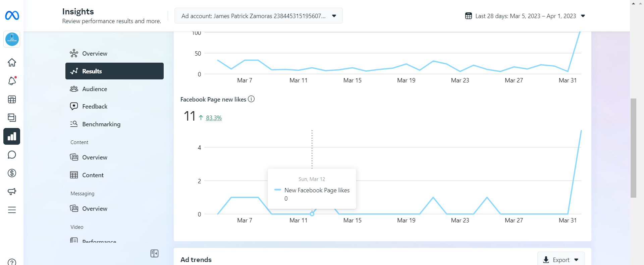Open Overview under Messaging

(x=95, y=209)
